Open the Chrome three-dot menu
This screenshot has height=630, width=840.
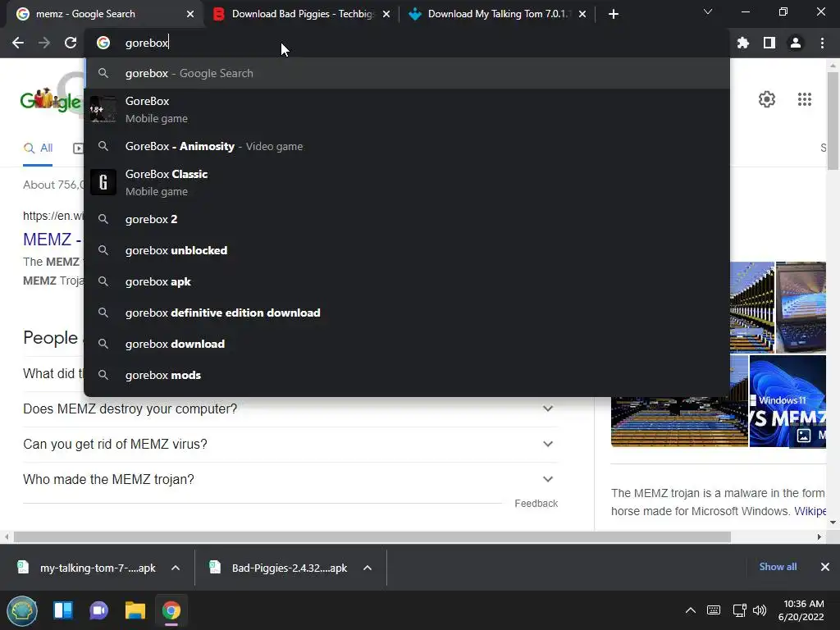(x=822, y=43)
